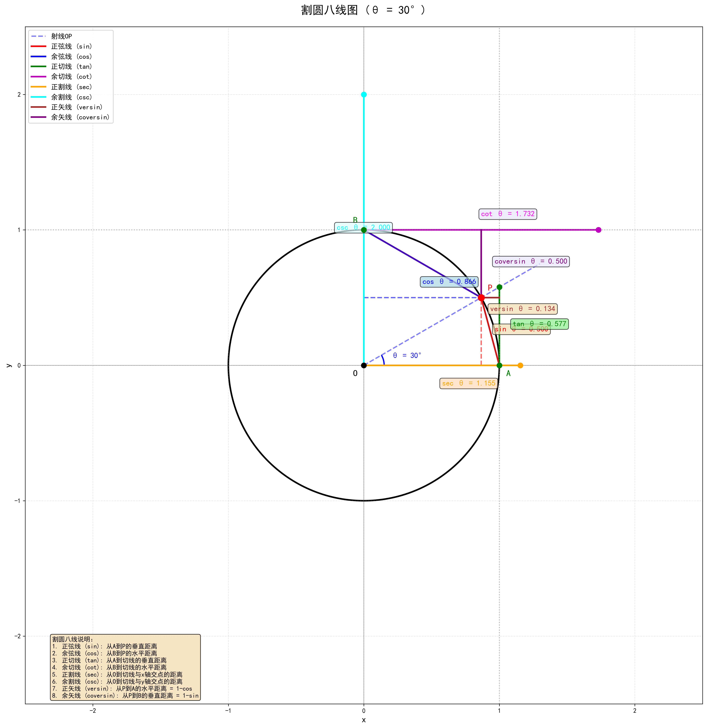
Task: Click the θ = 30° angle label
Action: 407,355
